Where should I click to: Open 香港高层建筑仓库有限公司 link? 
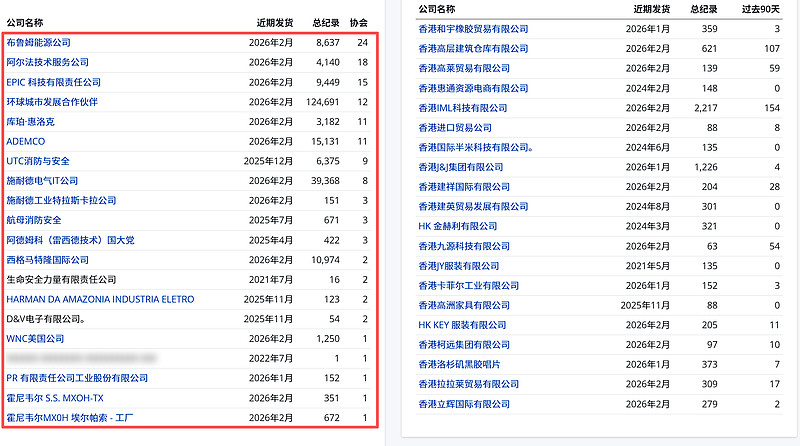[x=473, y=49]
